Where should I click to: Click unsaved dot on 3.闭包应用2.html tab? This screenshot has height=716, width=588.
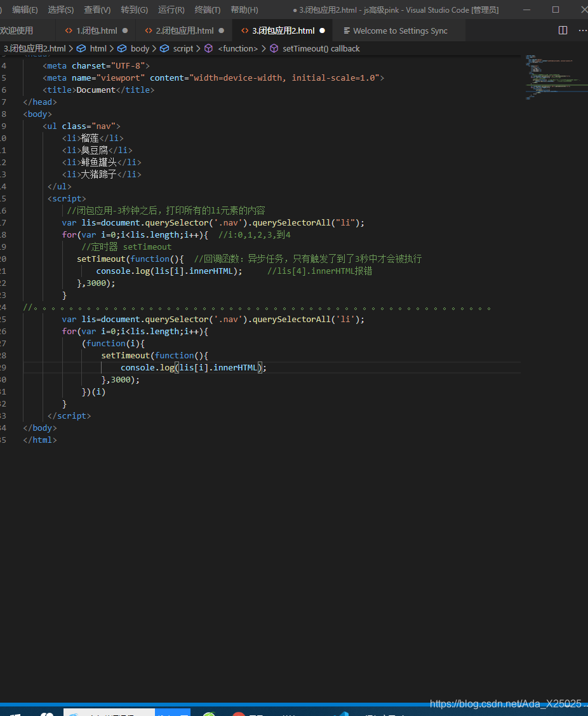pyautogui.click(x=323, y=30)
